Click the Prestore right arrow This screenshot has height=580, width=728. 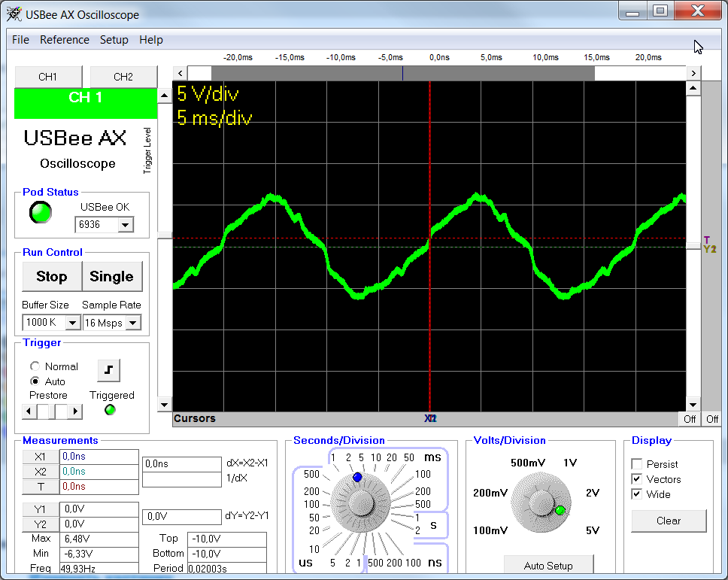pos(76,411)
